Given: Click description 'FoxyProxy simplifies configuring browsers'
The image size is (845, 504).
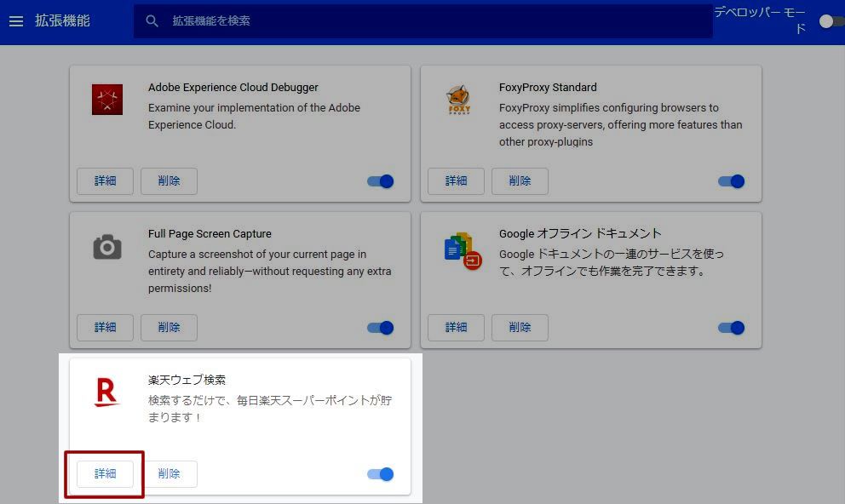Looking at the screenshot, I should [x=620, y=125].
